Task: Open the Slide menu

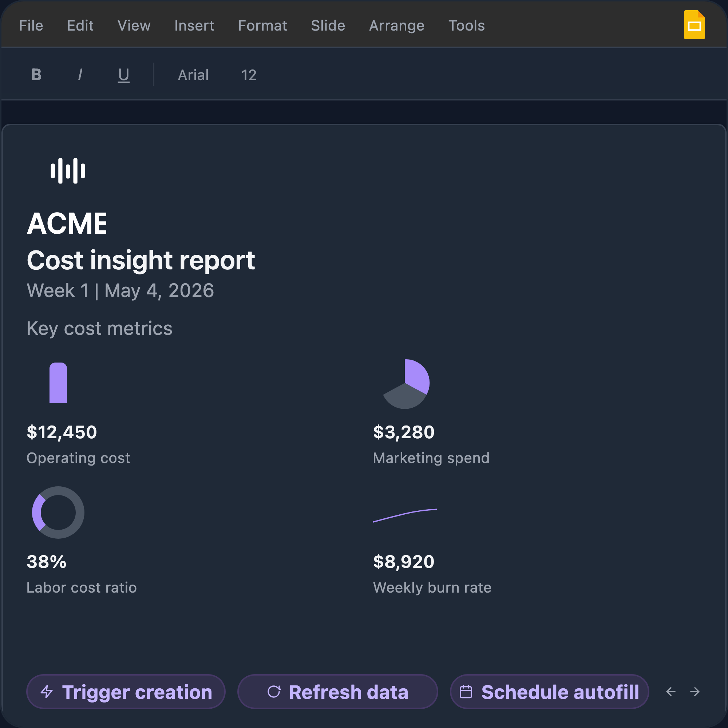Action: click(x=328, y=25)
